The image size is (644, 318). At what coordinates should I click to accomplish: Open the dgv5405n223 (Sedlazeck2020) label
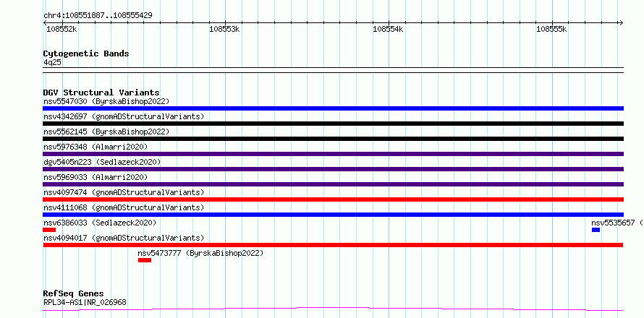(102, 162)
